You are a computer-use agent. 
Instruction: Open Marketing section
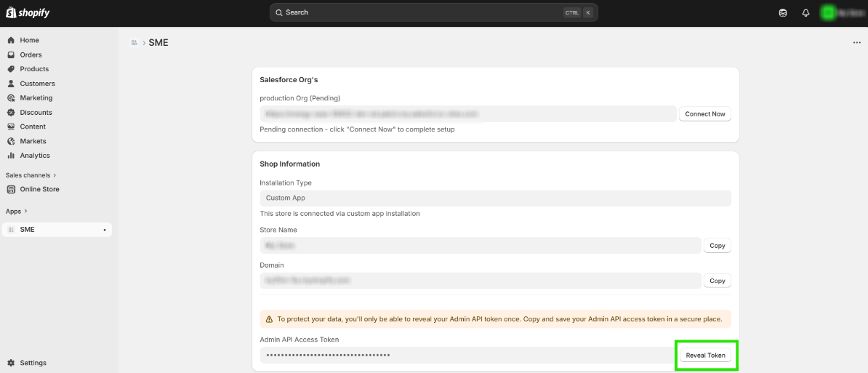point(36,98)
